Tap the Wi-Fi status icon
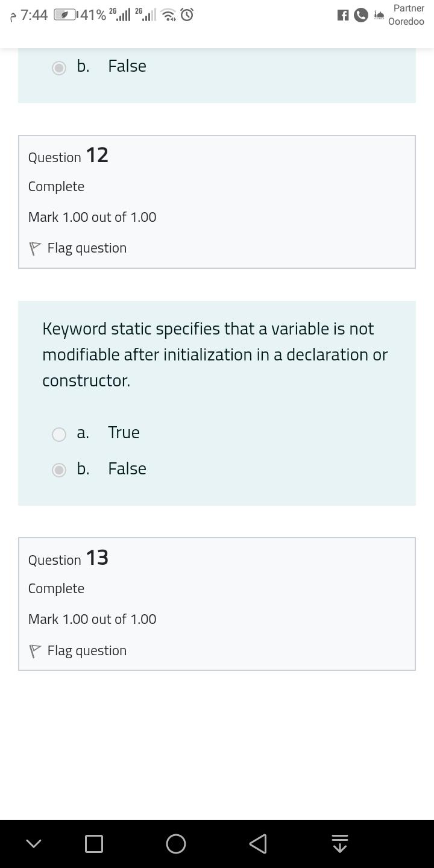434x868 pixels. point(169,16)
